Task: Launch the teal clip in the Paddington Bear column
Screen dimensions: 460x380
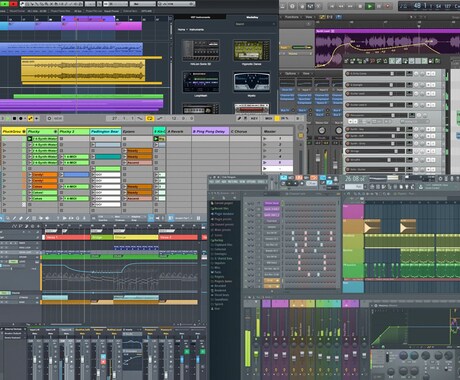Action: [x=107, y=157]
